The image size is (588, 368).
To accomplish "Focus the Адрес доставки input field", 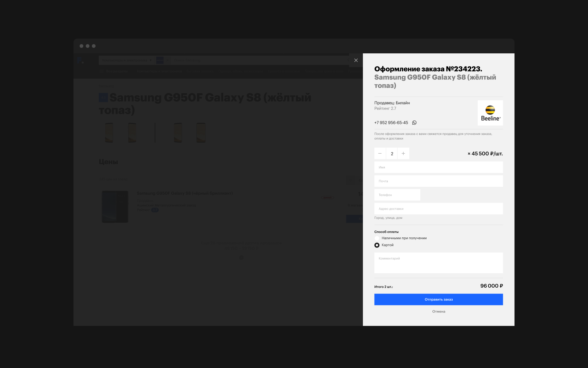I will tap(439, 209).
